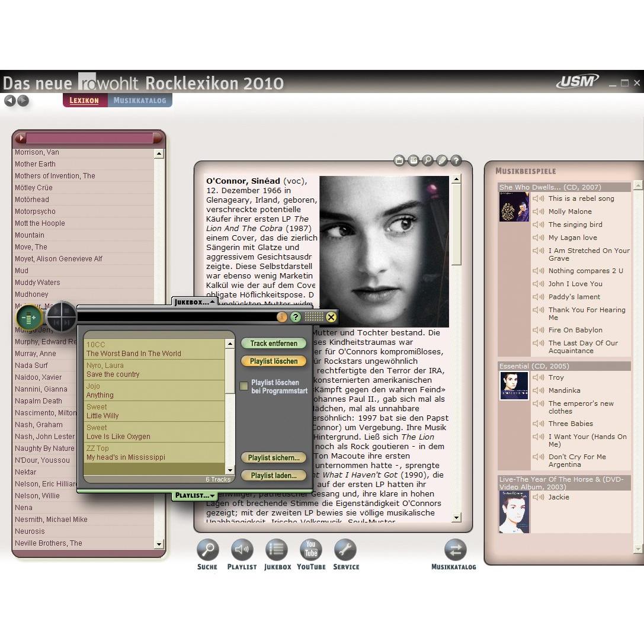
Task: Play speaker icon beside Jackie
Action: pyautogui.click(x=539, y=497)
